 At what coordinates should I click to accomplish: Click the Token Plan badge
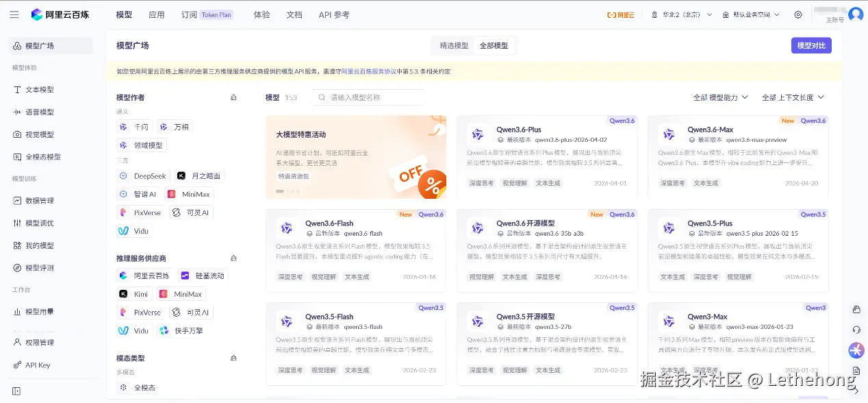pos(216,14)
